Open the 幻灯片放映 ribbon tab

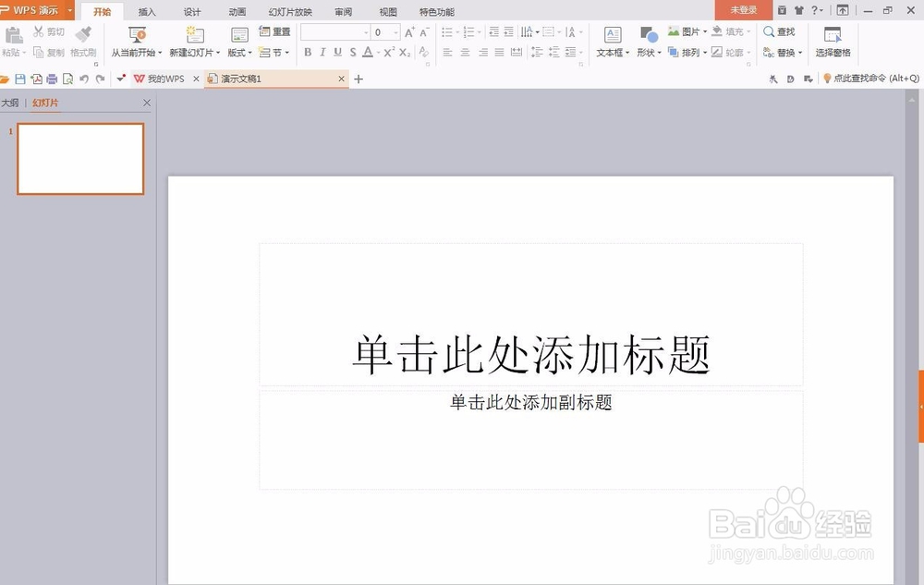pyautogui.click(x=288, y=11)
